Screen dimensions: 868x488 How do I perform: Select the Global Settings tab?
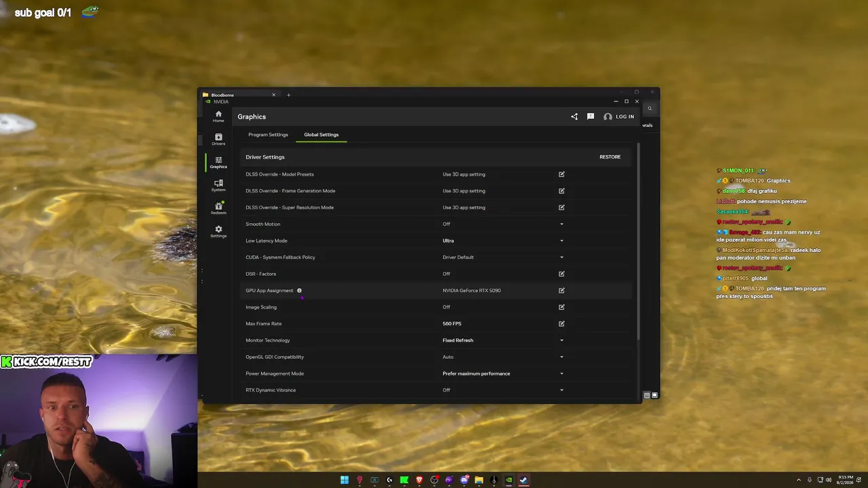(321, 134)
